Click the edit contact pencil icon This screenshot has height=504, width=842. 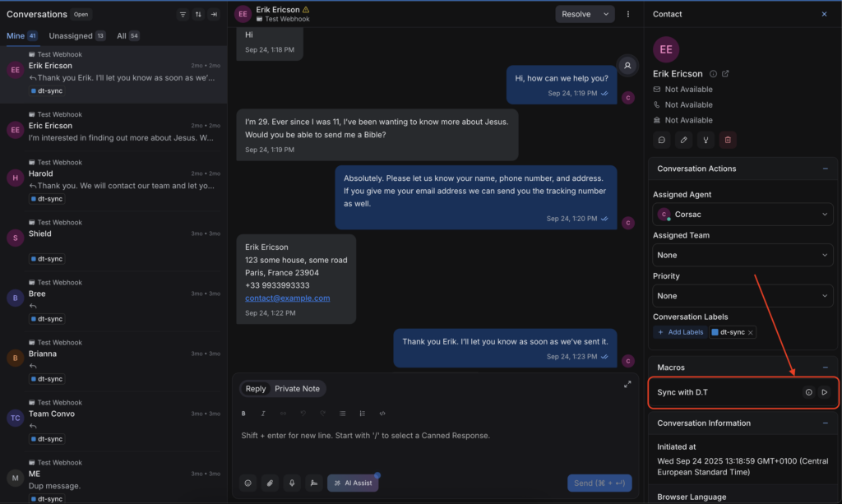tap(683, 140)
